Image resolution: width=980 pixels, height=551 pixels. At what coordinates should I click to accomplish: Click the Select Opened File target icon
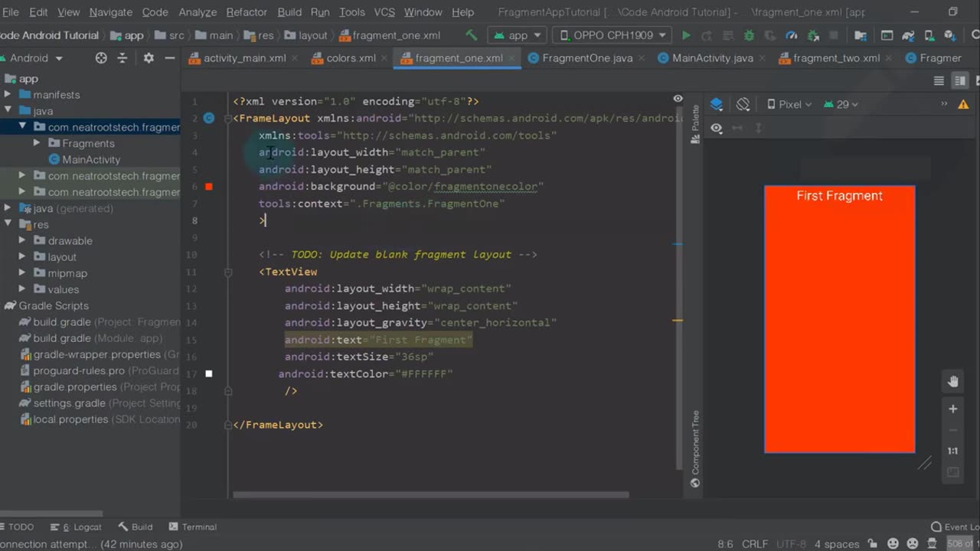(101, 58)
